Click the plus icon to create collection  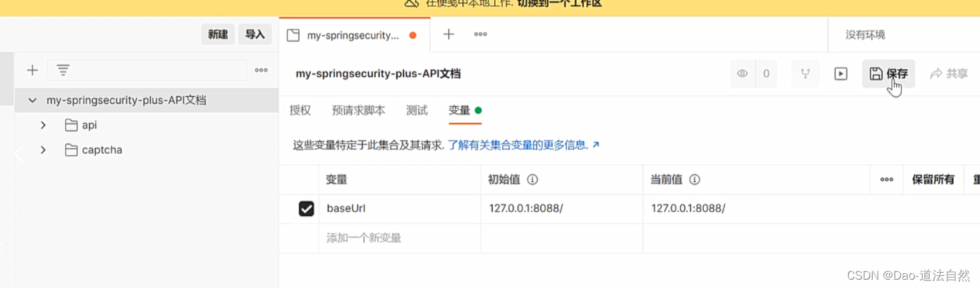point(32,70)
